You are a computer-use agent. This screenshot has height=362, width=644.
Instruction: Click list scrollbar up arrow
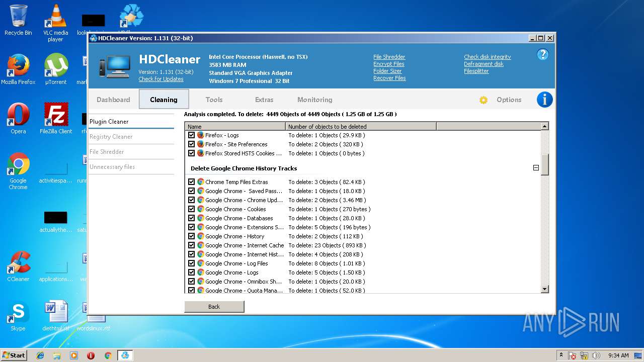pos(544,127)
